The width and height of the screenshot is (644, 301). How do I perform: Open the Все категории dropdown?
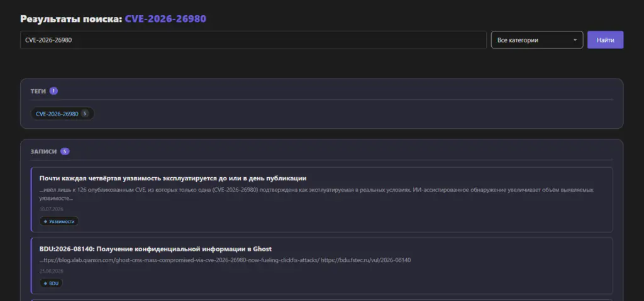click(537, 40)
